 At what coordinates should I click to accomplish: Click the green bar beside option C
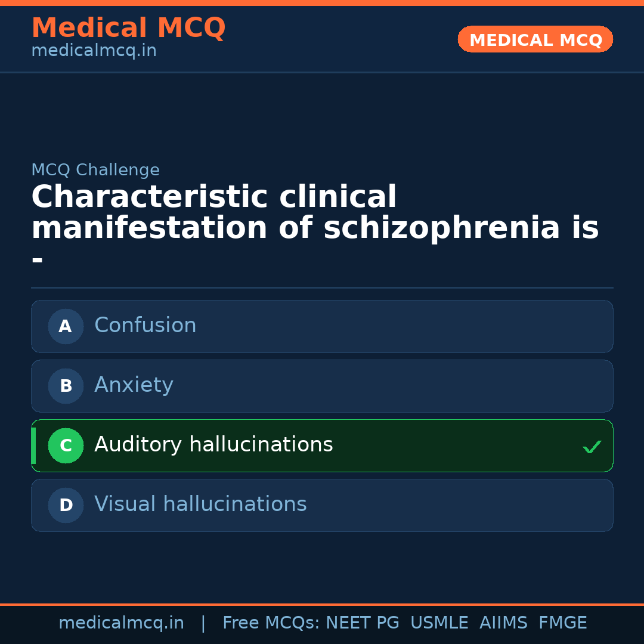click(33, 445)
